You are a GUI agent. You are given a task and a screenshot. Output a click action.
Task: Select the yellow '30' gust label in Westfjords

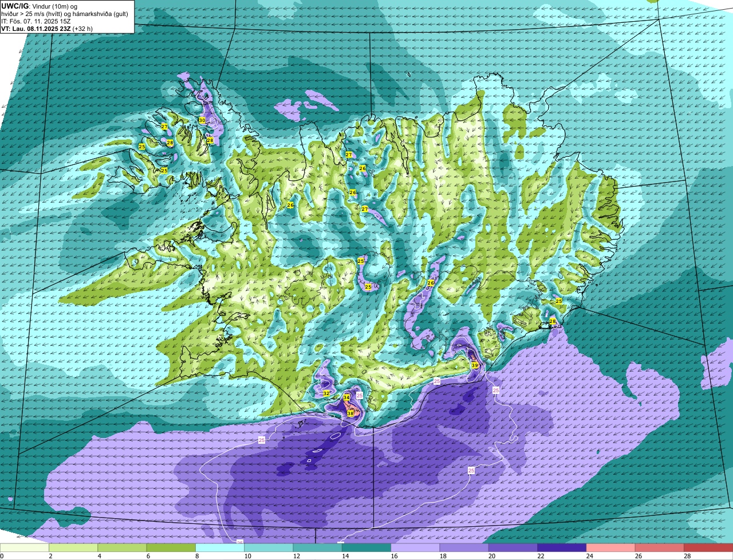(x=202, y=120)
